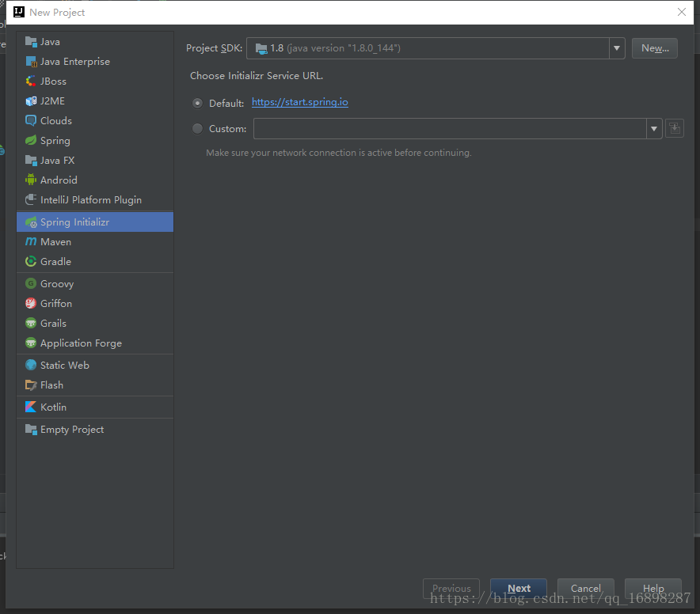Click the JBoss label
Viewport: 700px width, 614px height.
[x=53, y=81]
